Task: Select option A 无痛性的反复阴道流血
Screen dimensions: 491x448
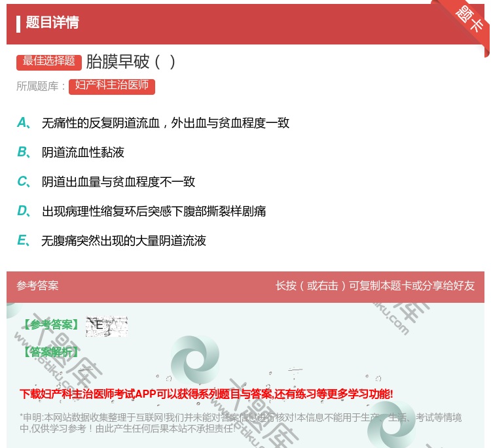Action: click(x=166, y=123)
